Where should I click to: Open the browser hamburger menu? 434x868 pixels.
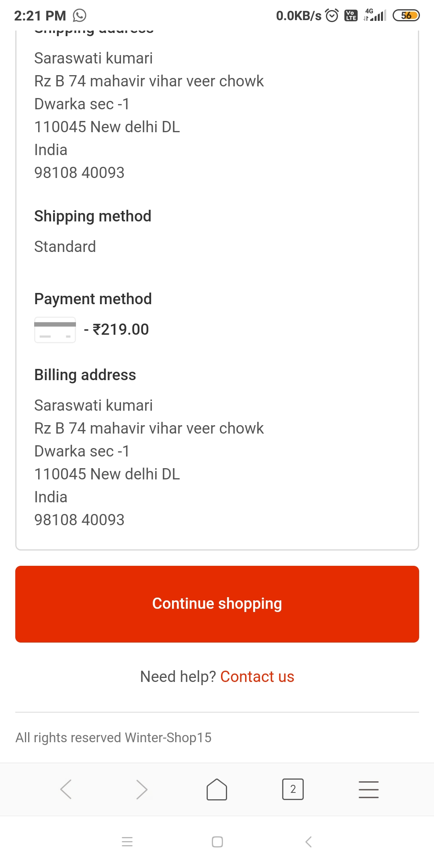(x=368, y=789)
